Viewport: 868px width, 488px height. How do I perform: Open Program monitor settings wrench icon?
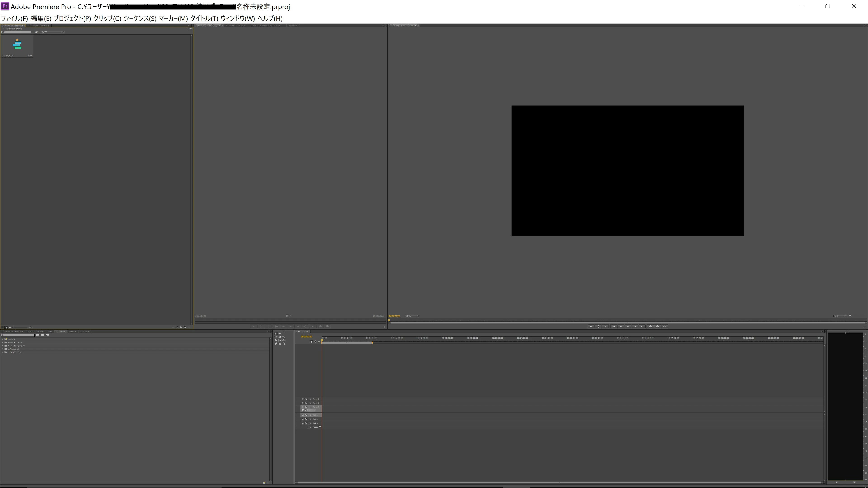pos(850,316)
